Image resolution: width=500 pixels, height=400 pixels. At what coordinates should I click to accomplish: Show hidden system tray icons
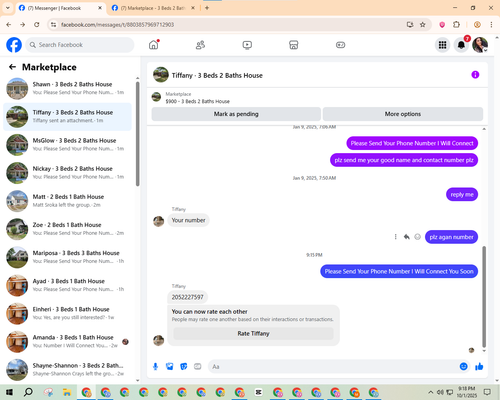[430, 392]
